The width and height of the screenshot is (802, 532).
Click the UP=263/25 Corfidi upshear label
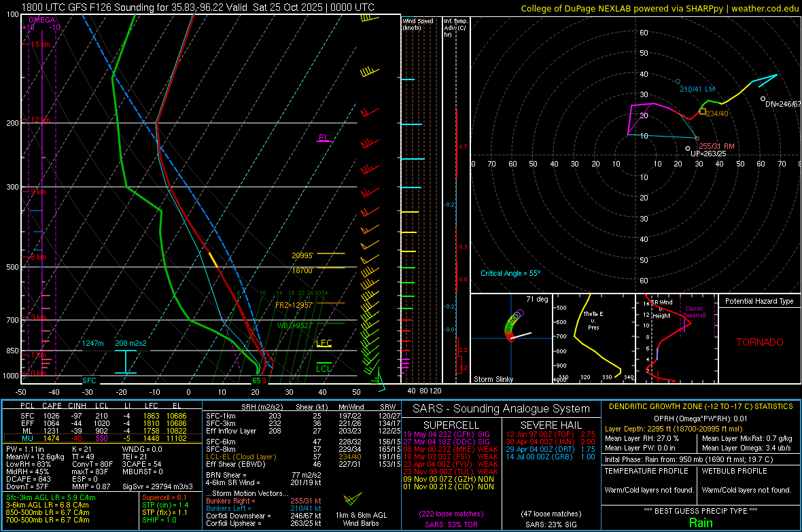pyautogui.click(x=708, y=154)
